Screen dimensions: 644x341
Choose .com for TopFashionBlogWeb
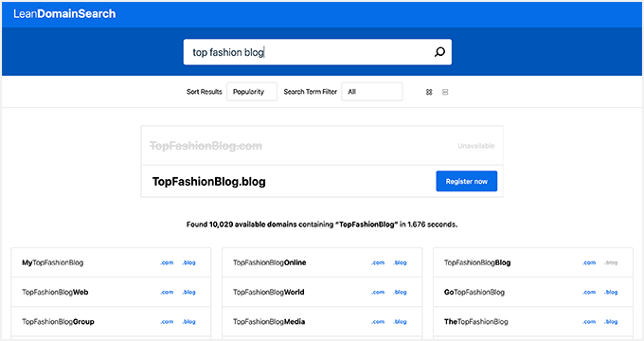(167, 292)
